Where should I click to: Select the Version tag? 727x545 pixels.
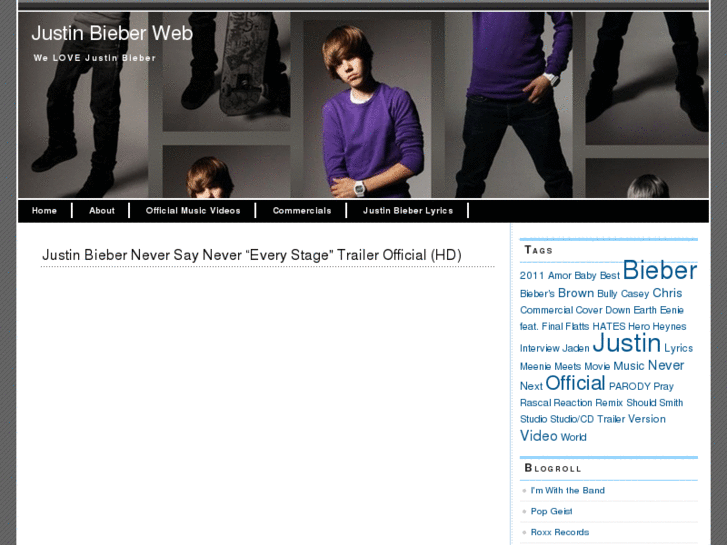(x=647, y=419)
